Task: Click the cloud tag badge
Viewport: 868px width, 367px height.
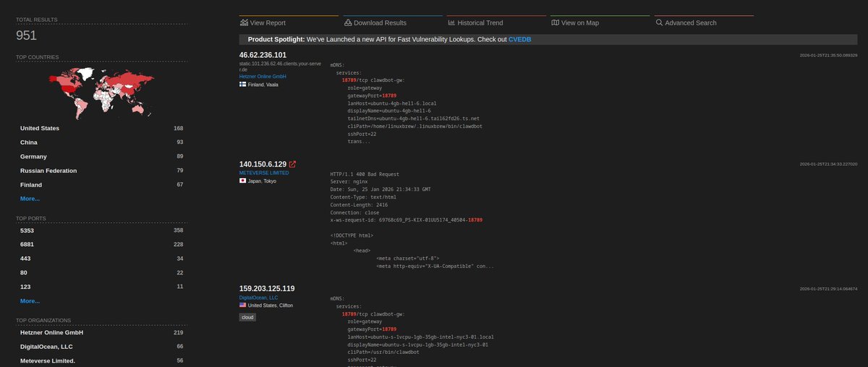Action: tap(249, 317)
